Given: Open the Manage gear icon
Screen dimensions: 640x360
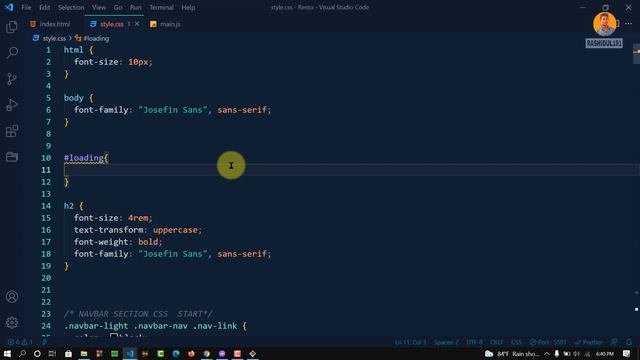Looking at the screenshot, I should (12, 322).
